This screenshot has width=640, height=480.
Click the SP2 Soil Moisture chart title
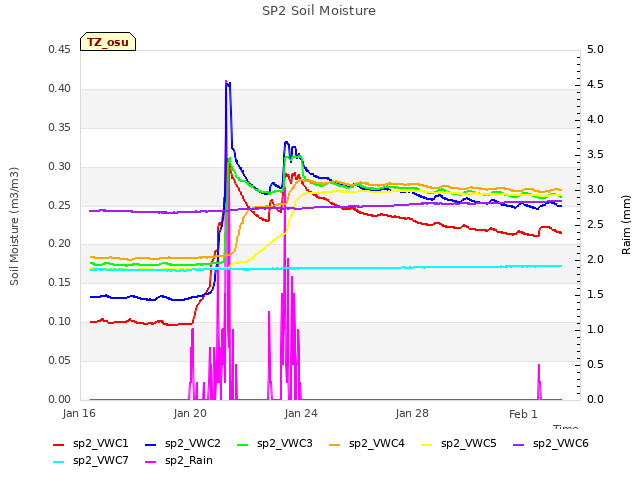tap(319, 11)
